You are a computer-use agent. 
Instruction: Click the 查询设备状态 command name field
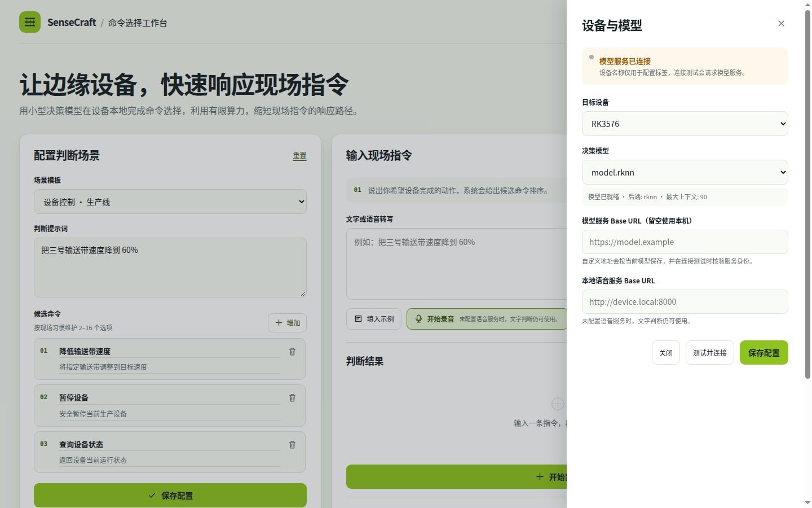(170, 445)
